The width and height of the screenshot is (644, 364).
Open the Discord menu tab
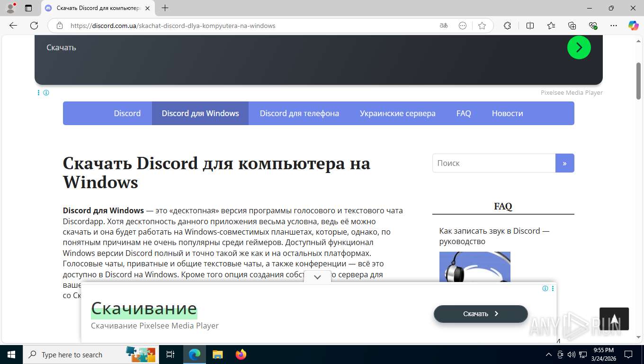point(127,113)
